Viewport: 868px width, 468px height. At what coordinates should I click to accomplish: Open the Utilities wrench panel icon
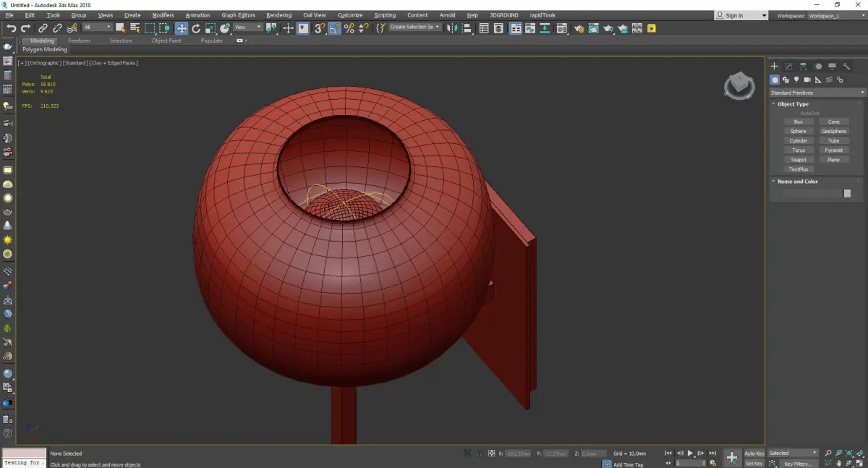[846, 67]
